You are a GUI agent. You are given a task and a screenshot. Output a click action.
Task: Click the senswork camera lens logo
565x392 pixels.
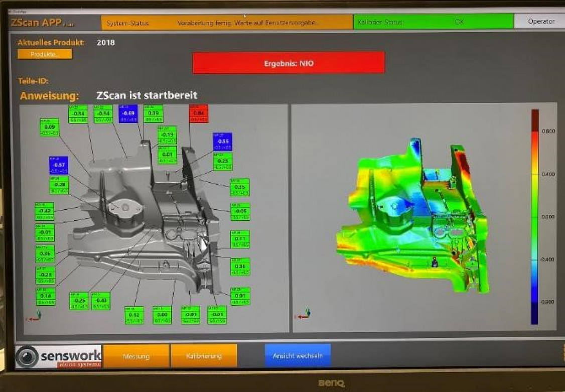(28, 357)
